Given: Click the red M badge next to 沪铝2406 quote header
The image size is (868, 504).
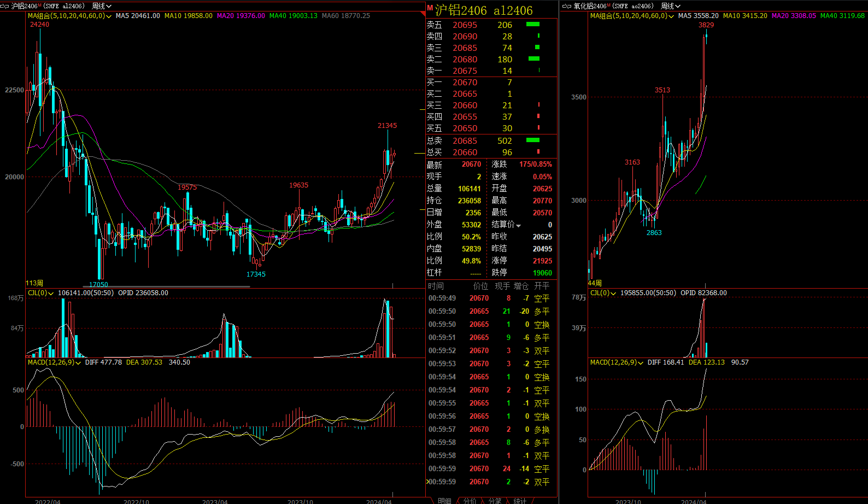Looking at the screenshot, I should click(x=430, y=8).
